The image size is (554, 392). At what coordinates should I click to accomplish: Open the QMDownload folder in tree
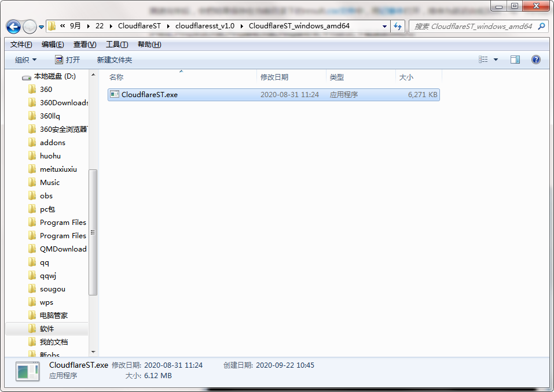(57, 249)
